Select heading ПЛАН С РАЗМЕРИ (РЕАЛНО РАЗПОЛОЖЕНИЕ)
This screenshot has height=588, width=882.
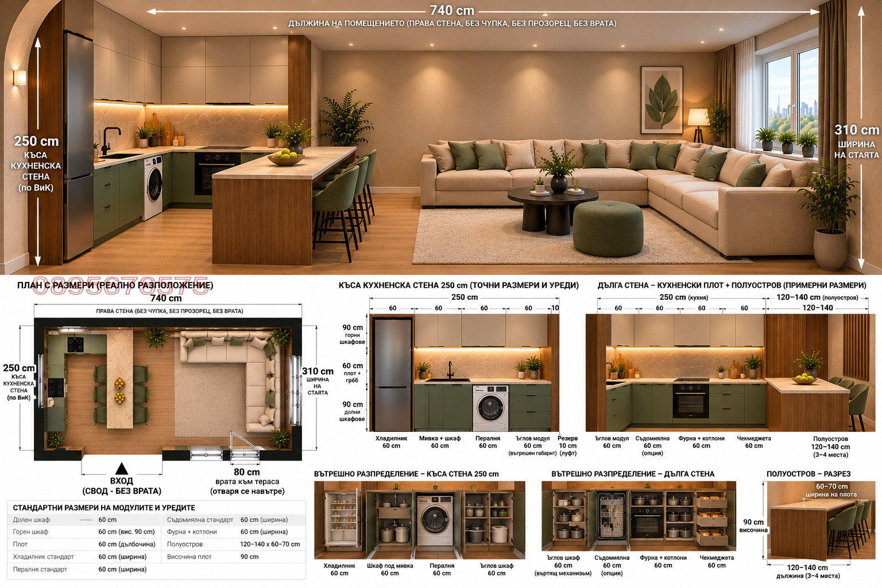point(115,285)
